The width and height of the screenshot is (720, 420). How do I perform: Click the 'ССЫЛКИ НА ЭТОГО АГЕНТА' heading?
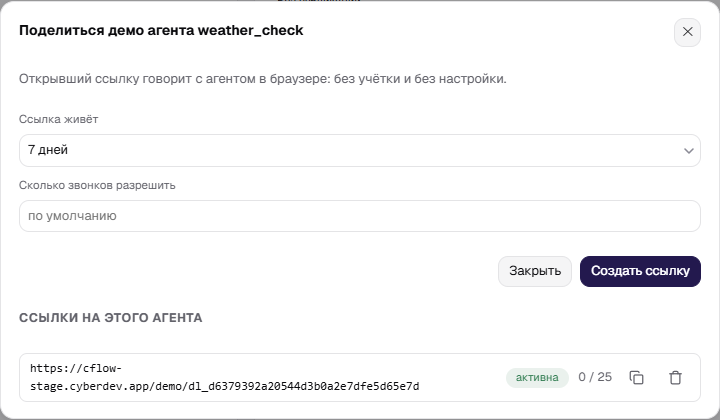[x=111, y=318]
